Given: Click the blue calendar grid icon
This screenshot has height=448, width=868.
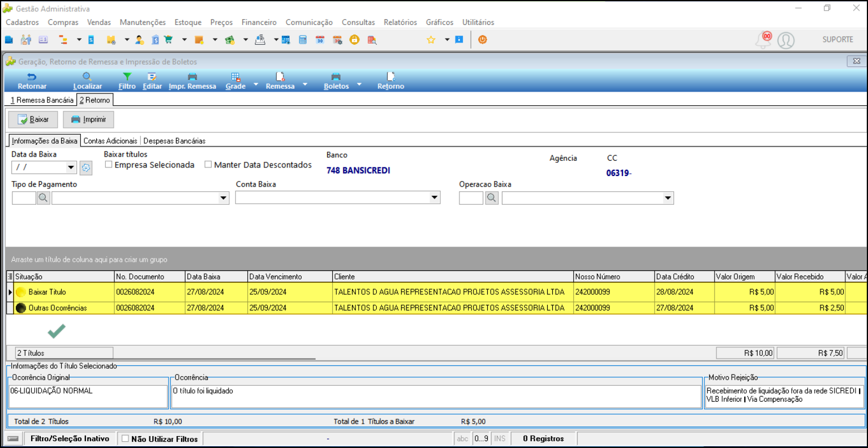Looking at the screenshot, I should coord(286,40).
